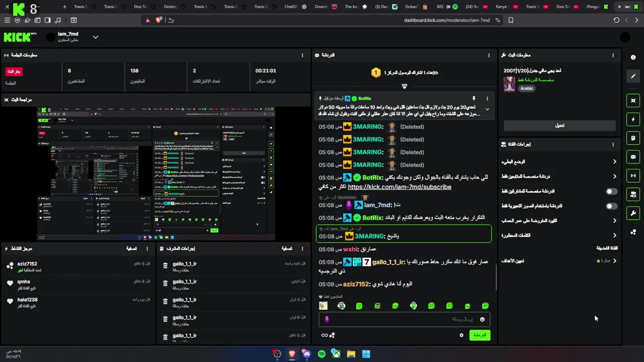Click the green chat send button
Screen dimensions: 644x362
479,335
